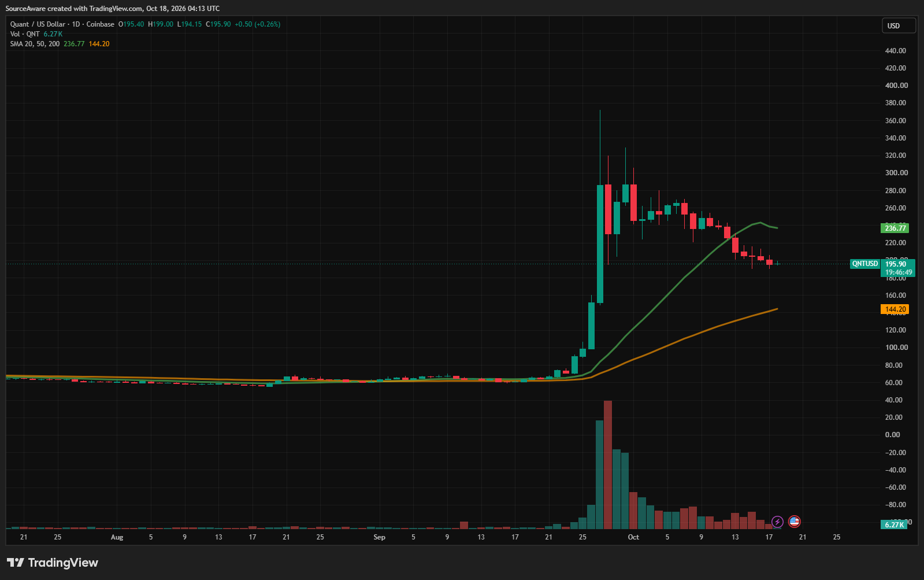Click the 6.27K volume axis label
The width and height of the screenshot is (924, 580).
894,524
